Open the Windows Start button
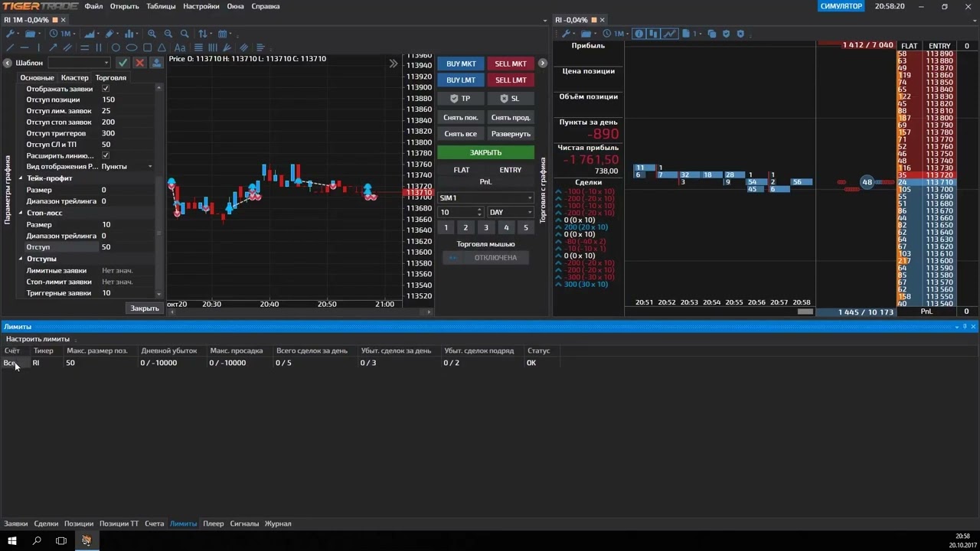The image size is (980, 551). pyautogui.click(x=12, y=540)
